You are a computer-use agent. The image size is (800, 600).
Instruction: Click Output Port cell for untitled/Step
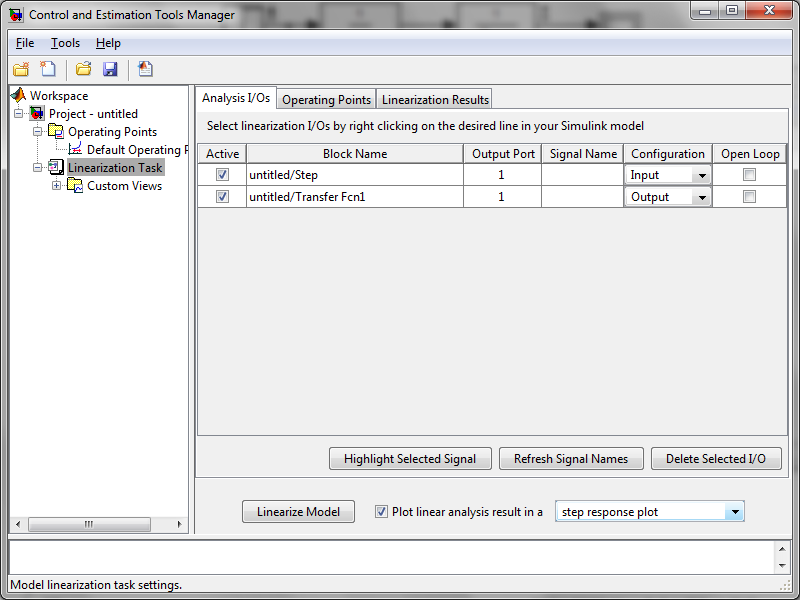(503, 174)
